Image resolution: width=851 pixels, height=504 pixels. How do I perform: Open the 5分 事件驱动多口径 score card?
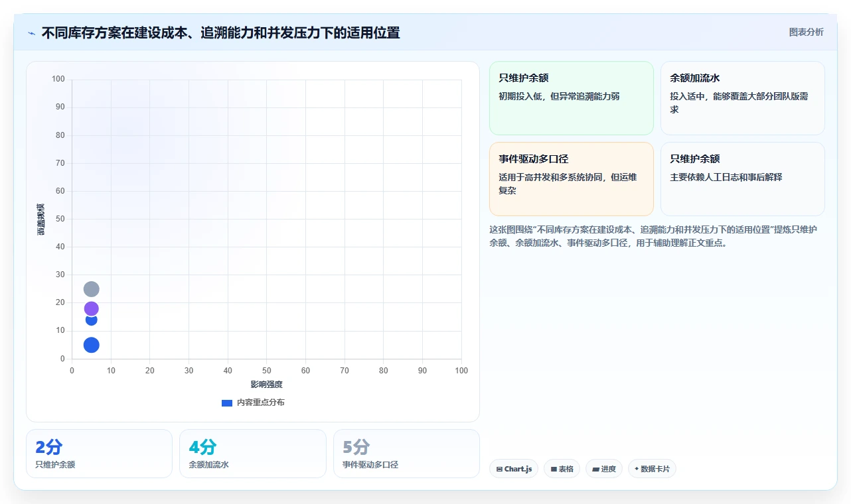point(406,454)
